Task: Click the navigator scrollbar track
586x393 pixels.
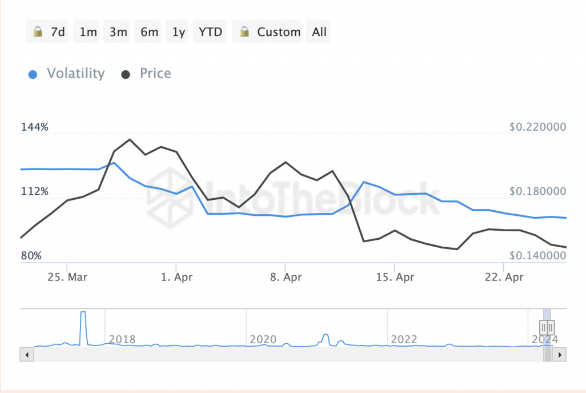Action: coord(288,355)
